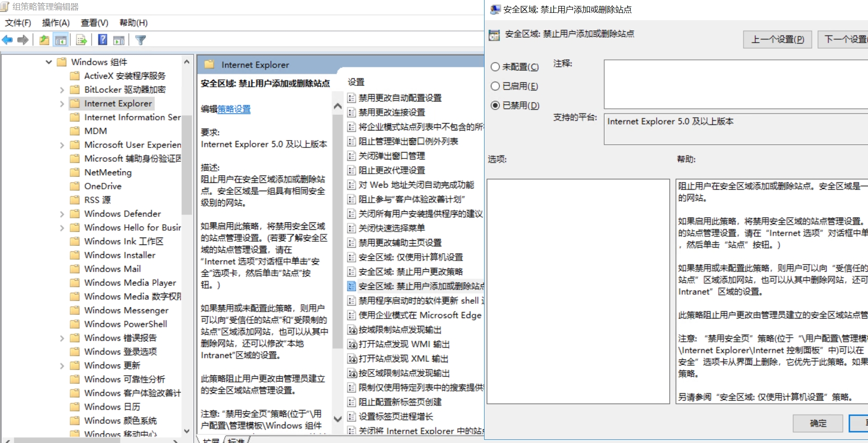
Task: Click the 确定 button in the dialog
Action: point(818,423)
